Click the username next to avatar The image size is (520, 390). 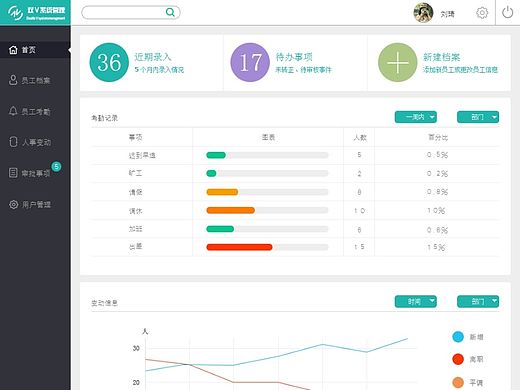[447, 14]
